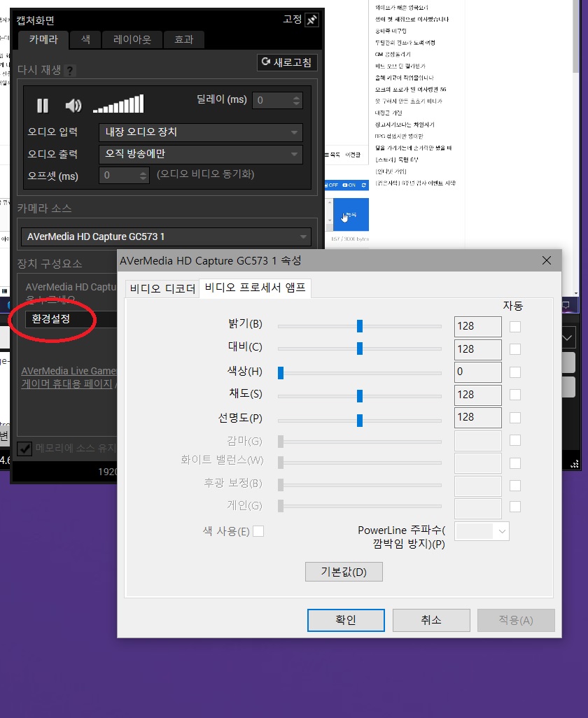Click the 게인(G) slider
588x718 pixels.
pyautogui.click(x=360, y=505)
